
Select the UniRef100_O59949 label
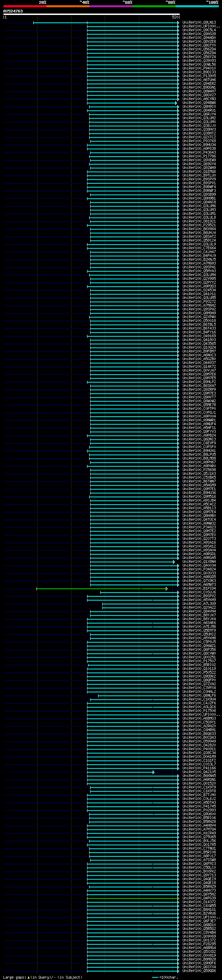(x=199, y=742)
